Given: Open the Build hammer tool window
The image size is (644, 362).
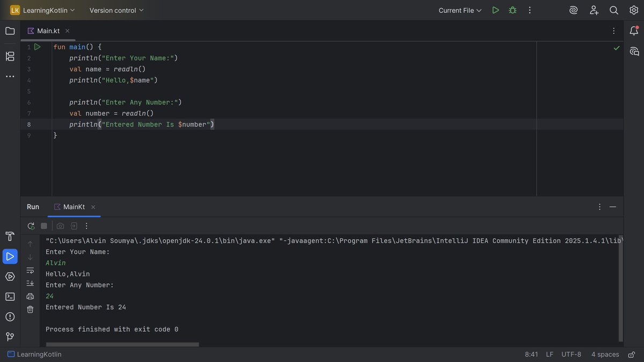Looking at the screenshot, I should click(x=10, y=237).
